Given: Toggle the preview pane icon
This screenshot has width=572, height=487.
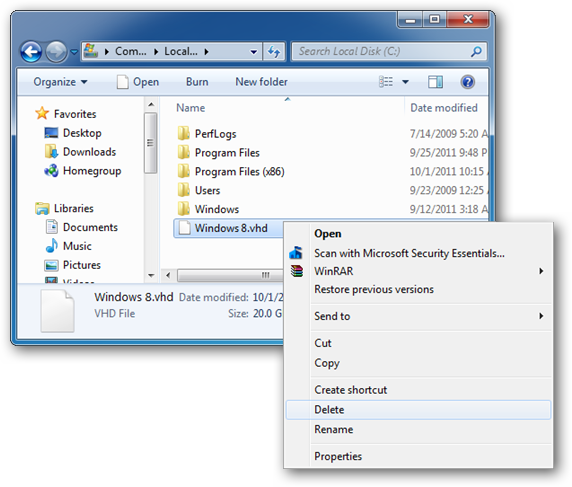Looking at the screenshot, I should (x=435, y=82).
